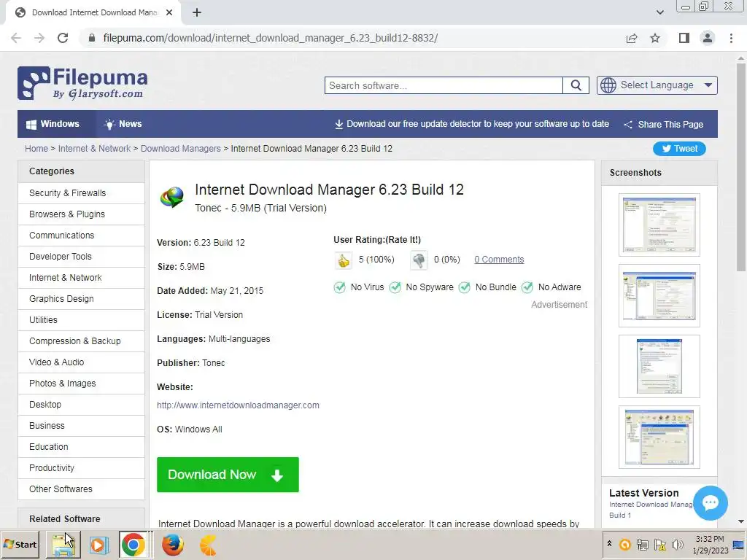The height and width of the screenshot is (560, 747).
Task: Select Security & Firewalls category
Action: pyautogui.click(x=81, y=192)
